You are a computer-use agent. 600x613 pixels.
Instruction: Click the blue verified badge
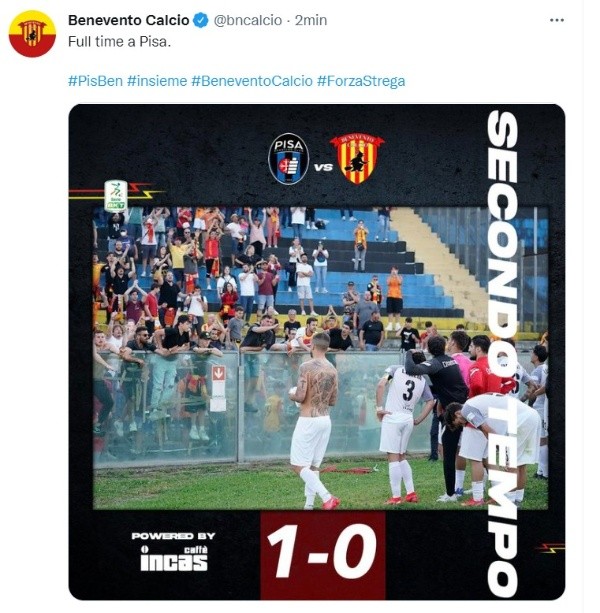(201, 20)
